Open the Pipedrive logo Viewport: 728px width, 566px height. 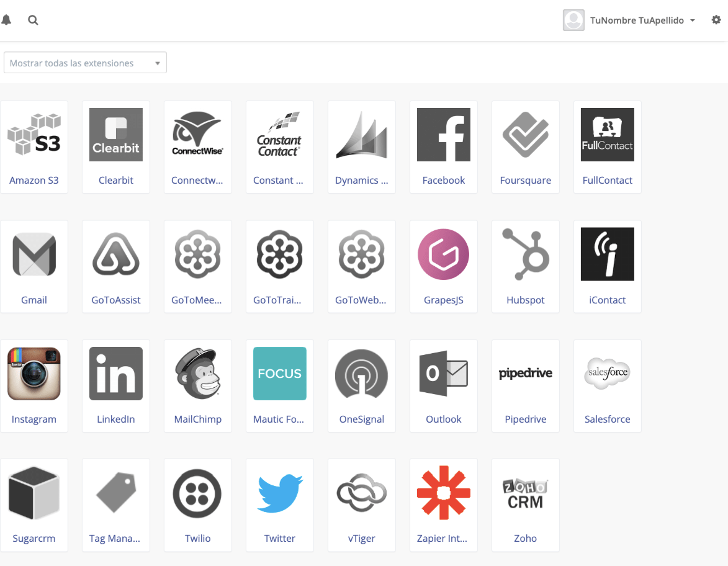pyautogui.click(x=526, y=374)
